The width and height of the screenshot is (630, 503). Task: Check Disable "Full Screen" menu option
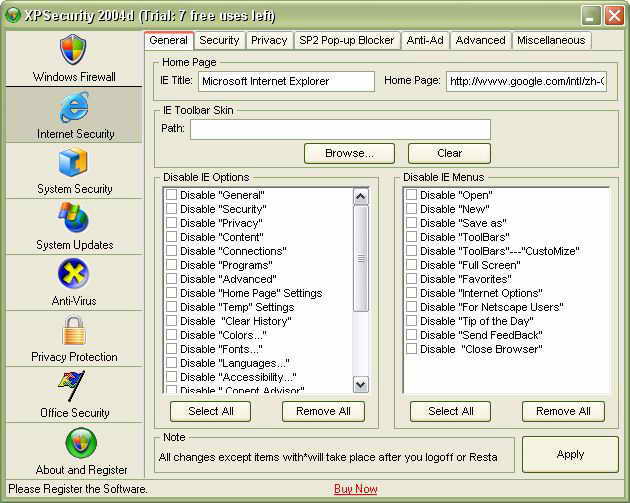pos(411,265)
